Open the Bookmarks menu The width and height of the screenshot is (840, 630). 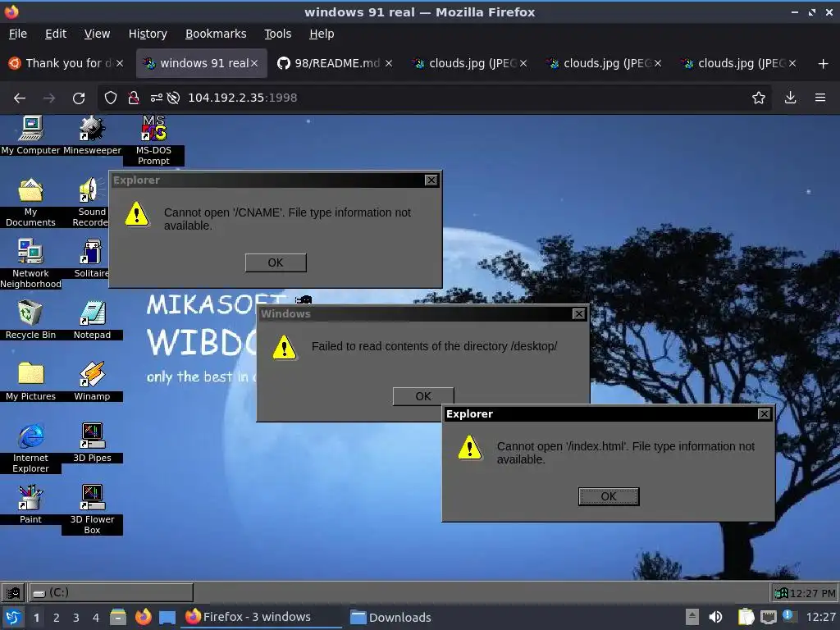(216, 34)
